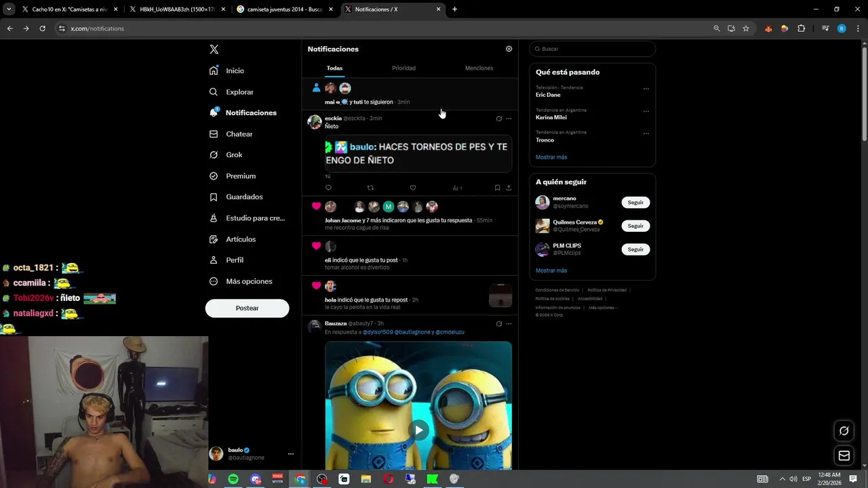Open options for Tronco trend
This screenshot has width=868, height=488.
[x=646, y=134]
